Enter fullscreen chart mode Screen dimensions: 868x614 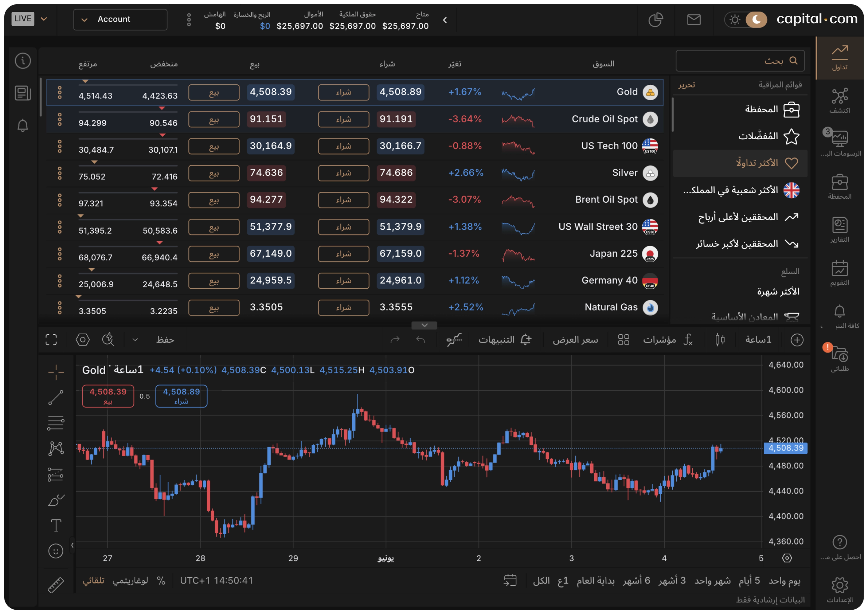tap(51, 340)
